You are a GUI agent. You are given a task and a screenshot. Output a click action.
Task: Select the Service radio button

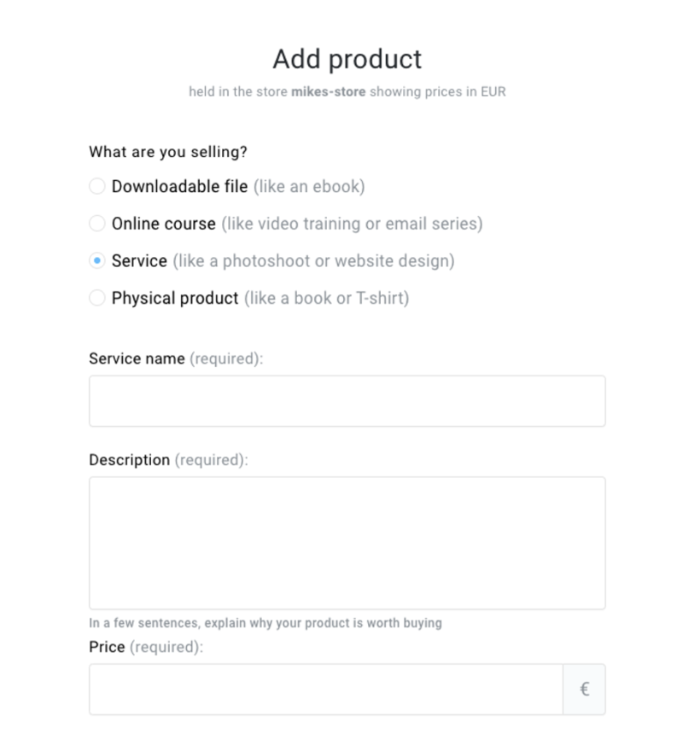(x=96, y=261)
